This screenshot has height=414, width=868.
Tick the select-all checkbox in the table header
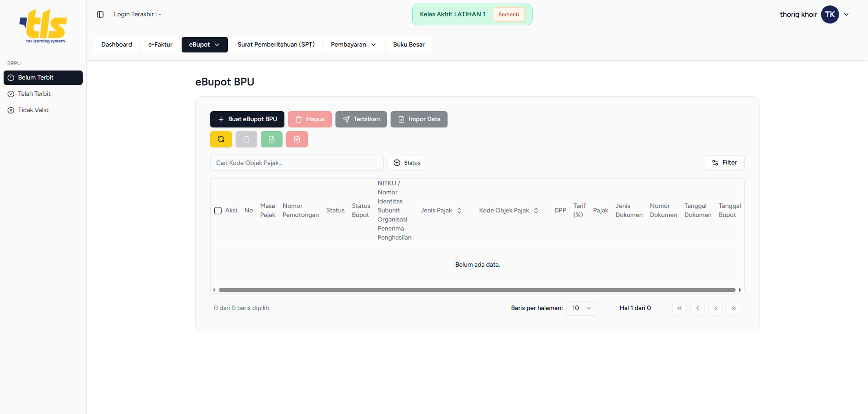point(218,211)
